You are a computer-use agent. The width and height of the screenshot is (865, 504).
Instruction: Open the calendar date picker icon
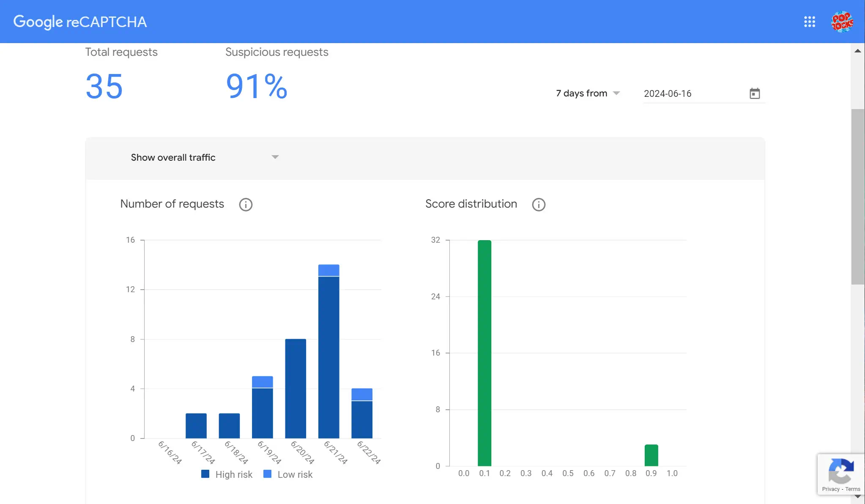pos(755,93)
